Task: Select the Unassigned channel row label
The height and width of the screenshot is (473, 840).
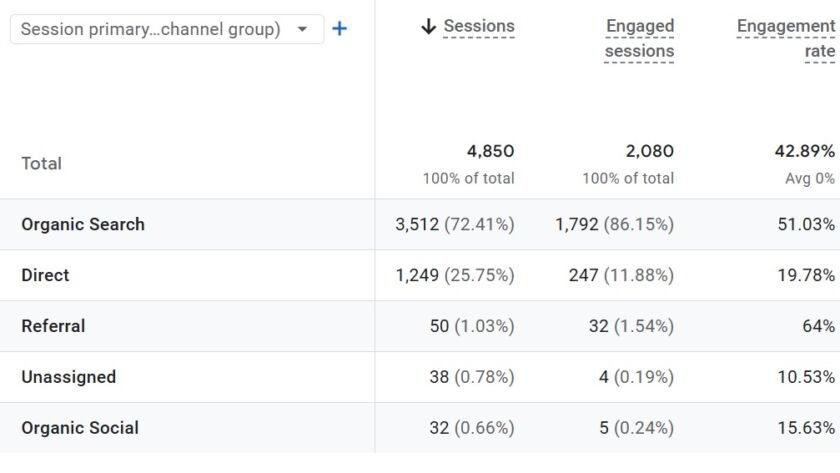Action: coord(68,377)
